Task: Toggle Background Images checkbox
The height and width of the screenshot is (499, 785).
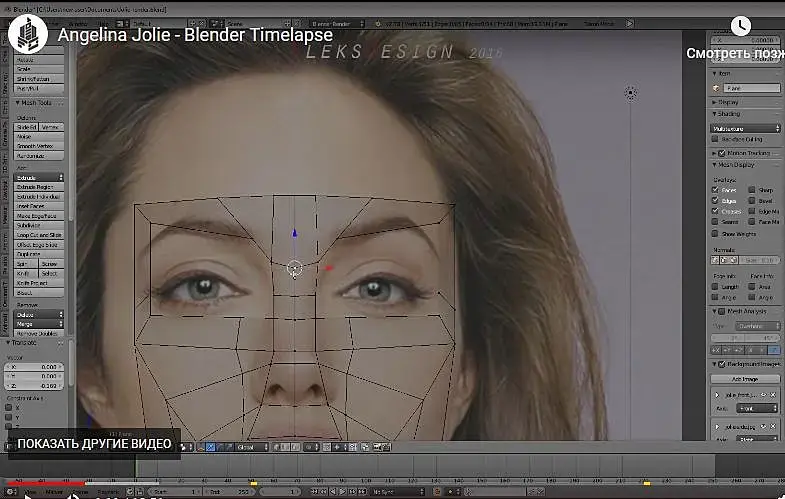Action: pyautogui.click(x=721, y=364)
